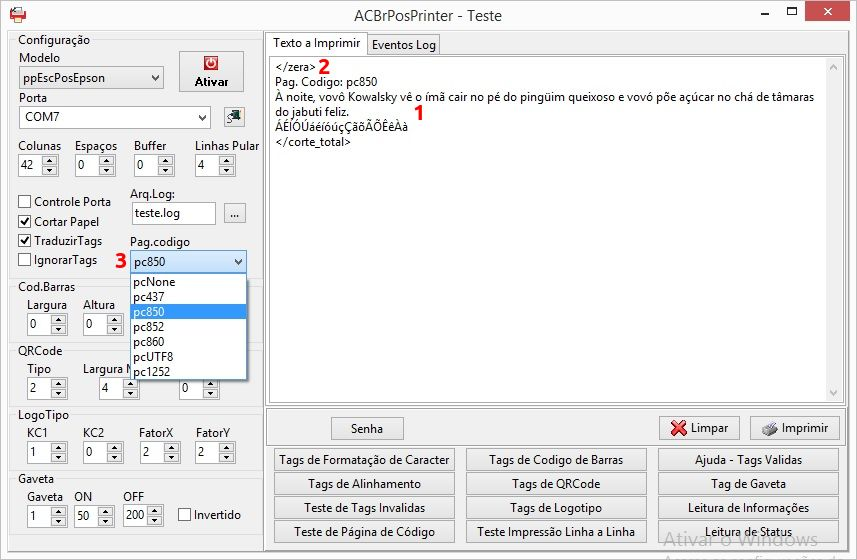Toggle the TraduzirTags checkbox
This screenshot has width=857, height=560.
coord(24,240)
